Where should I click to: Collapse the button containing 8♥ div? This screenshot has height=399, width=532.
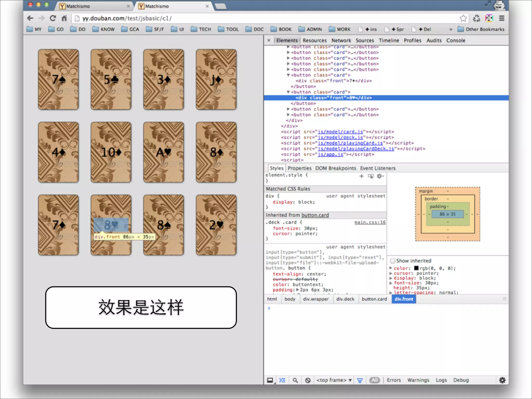[x=288, y=92]
